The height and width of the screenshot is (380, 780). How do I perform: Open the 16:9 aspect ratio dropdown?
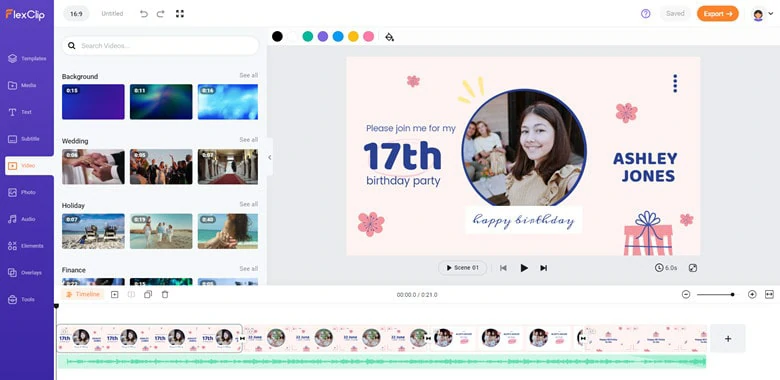(76, 14)
